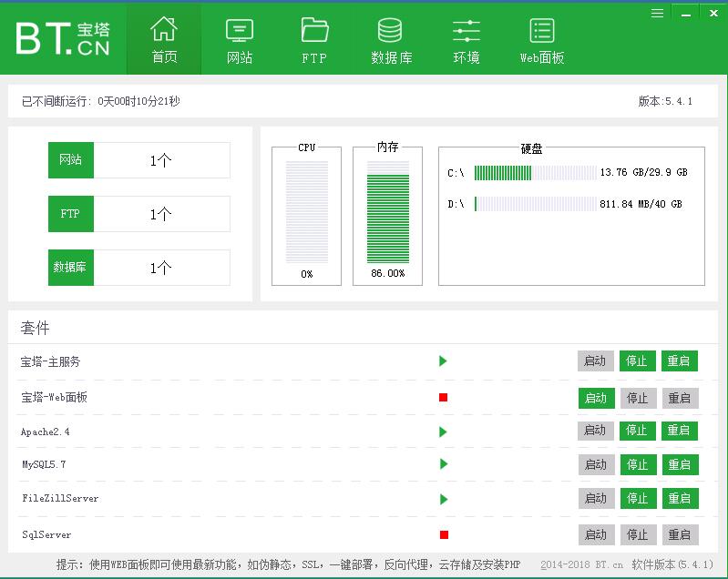The image size is (728, 579).
Task: Stop the Apache2.4 service
Action: (638, 431)
